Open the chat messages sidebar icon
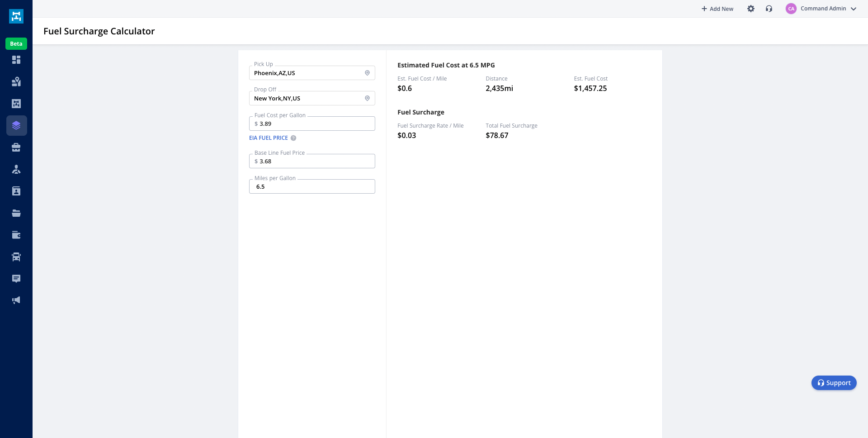 pyautogui.click(x=16, y=279)
